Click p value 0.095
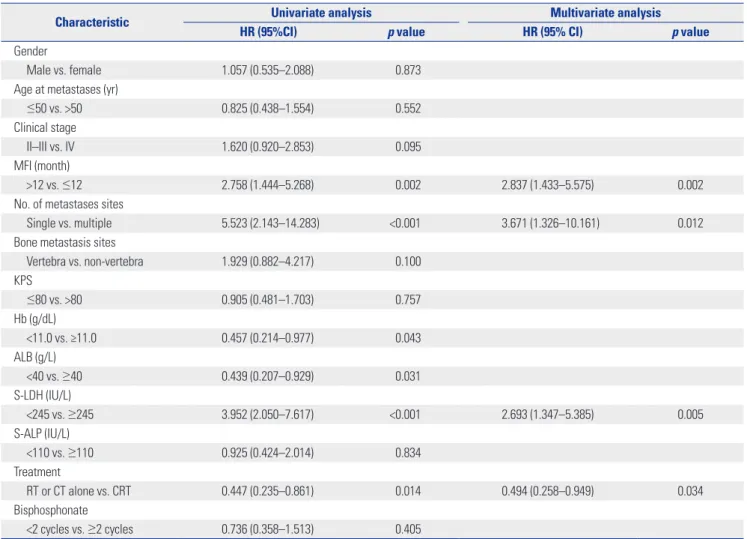Image resolution: width=747 pixels, height=539 pixels. [x=408, y=147]
